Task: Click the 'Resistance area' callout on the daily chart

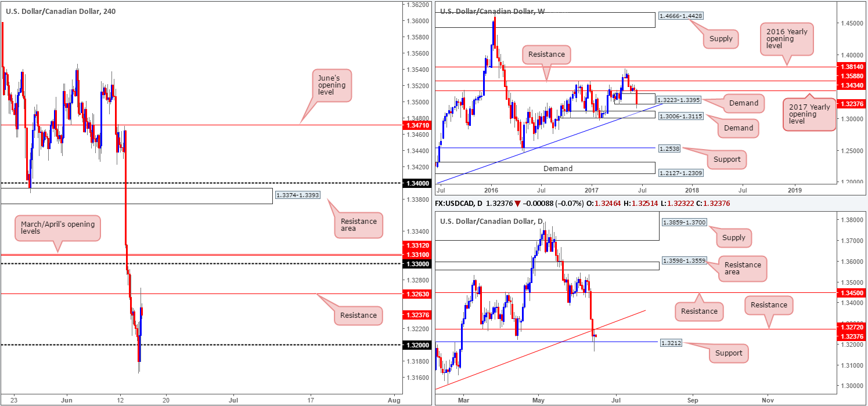Action: [743, 268]
